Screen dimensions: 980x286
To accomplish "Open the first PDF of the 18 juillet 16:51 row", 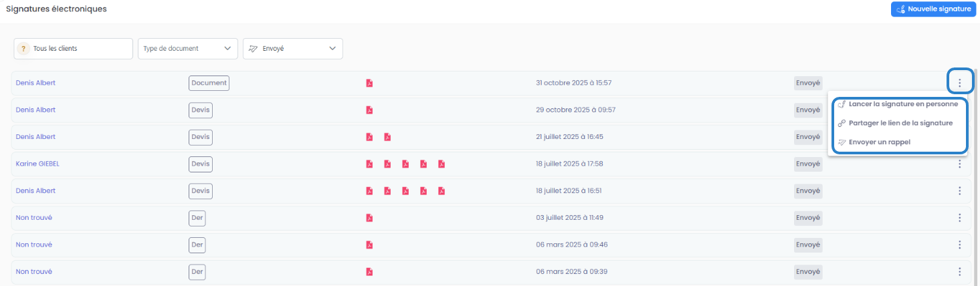I will [369, 190].
